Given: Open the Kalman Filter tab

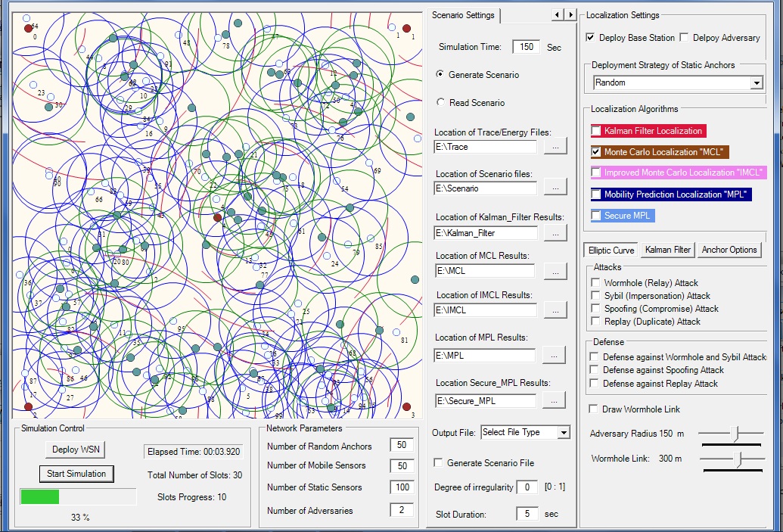Looking at the screenshot, I should click(668, 250).
